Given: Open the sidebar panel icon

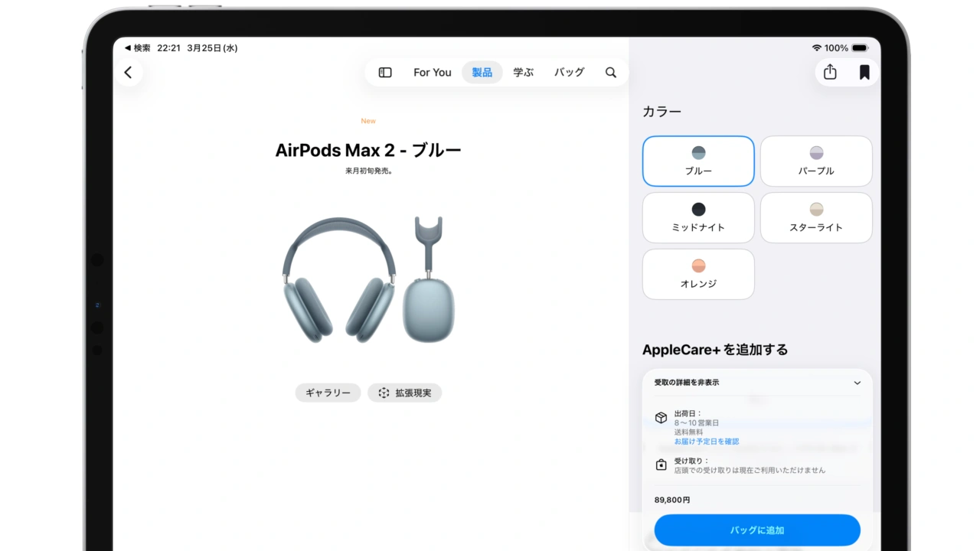Looking at the screenshot, I should click(384, 72).
